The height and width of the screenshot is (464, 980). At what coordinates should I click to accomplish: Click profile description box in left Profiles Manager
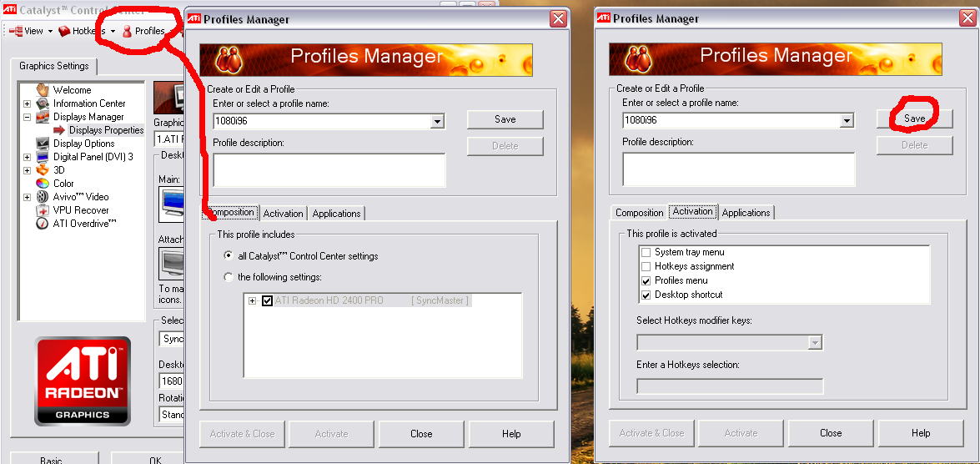329,170
